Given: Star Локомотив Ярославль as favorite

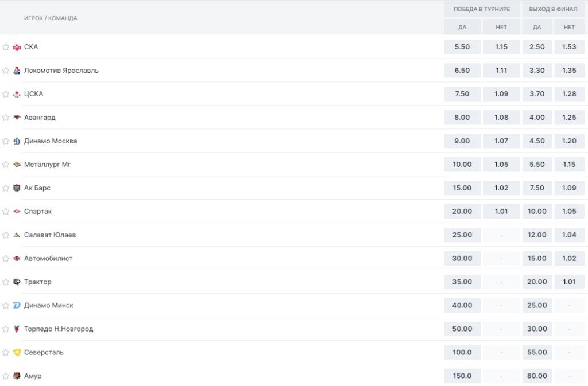Looking at the screenshot, I should coord(6,71).
